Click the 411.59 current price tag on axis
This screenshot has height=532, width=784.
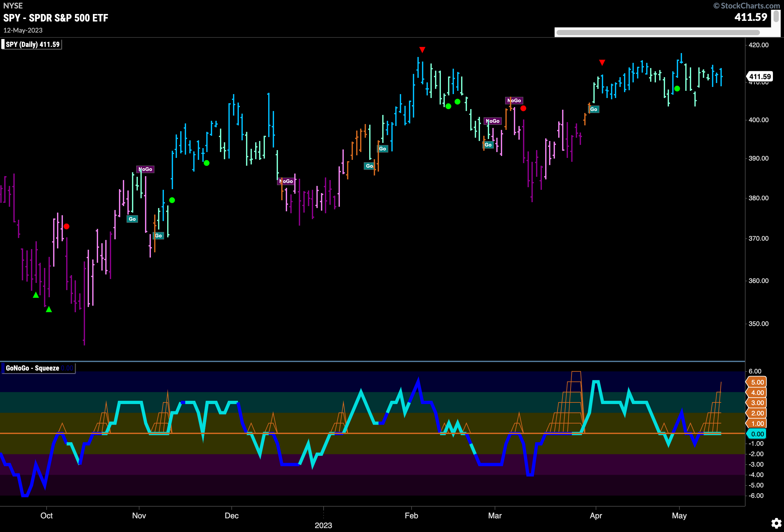759,77
